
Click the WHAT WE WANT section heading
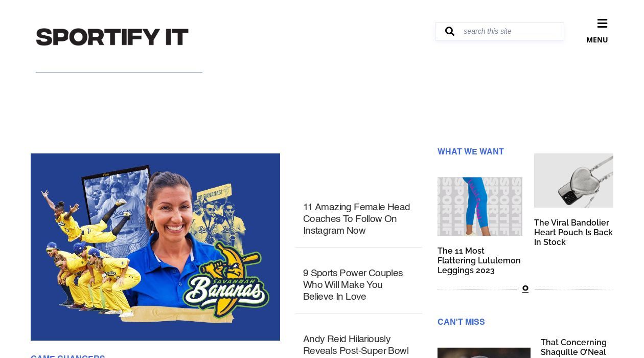click(471, 151)
